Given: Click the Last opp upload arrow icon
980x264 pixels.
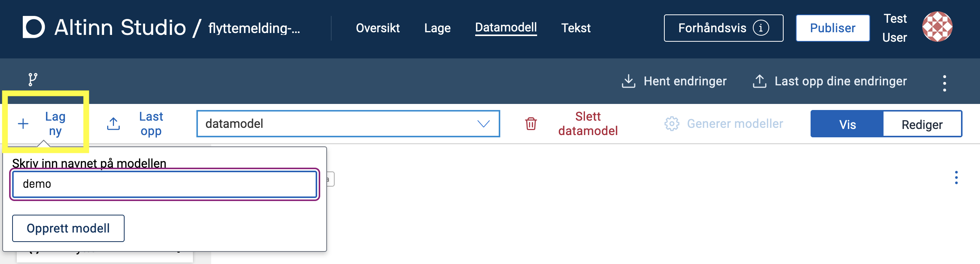Looking at the screenshot, I should (113, 124).
